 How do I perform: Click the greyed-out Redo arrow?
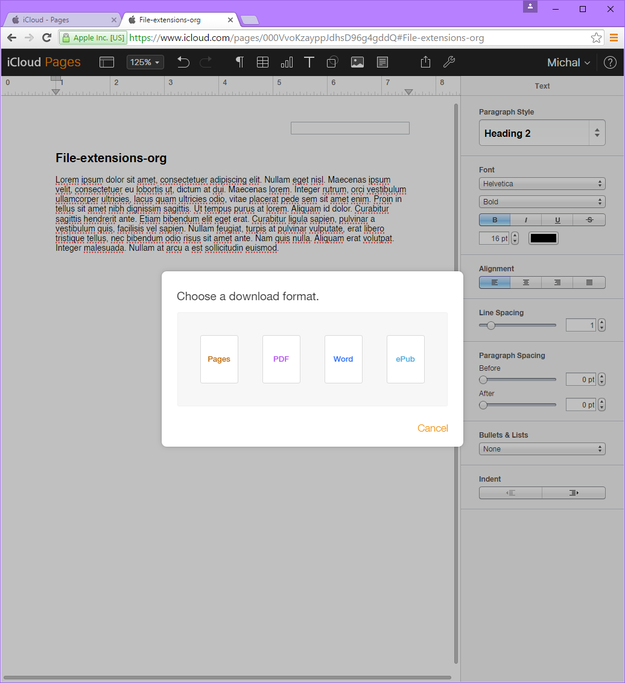pyautogui.click(x=206, y=62)
